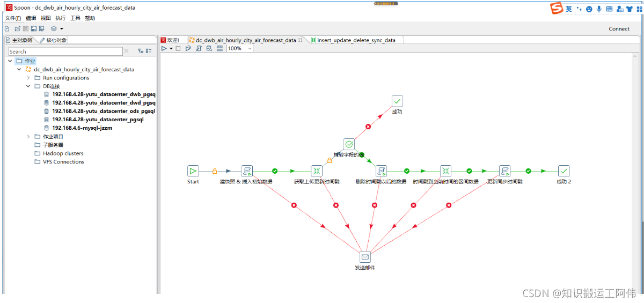Open the run options dropdown arrow
Screen dimensions: 644x303
coord(171,48)
